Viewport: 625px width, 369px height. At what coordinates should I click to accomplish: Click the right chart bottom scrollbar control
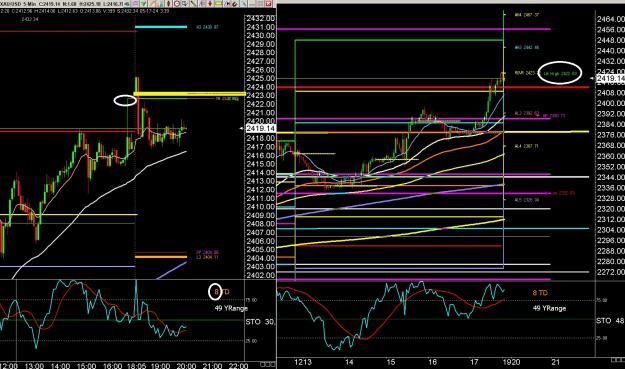(x=618, y=359)
